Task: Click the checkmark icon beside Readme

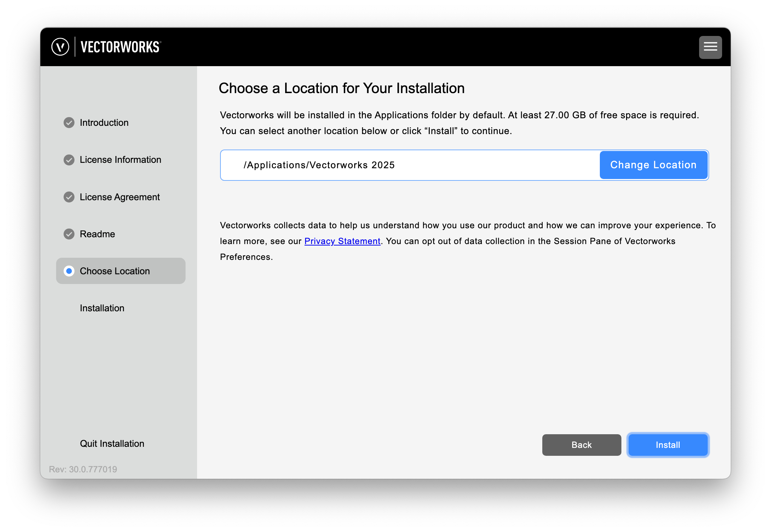Action: [69, 234]
